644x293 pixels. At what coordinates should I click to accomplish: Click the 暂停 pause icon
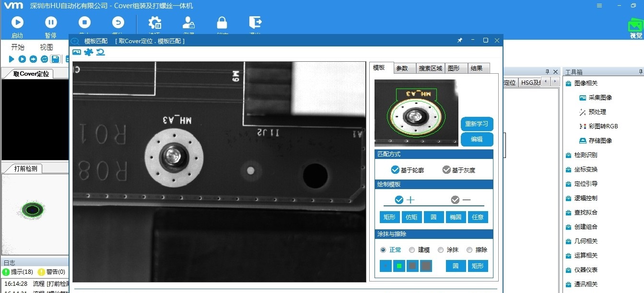coord(51,23)
